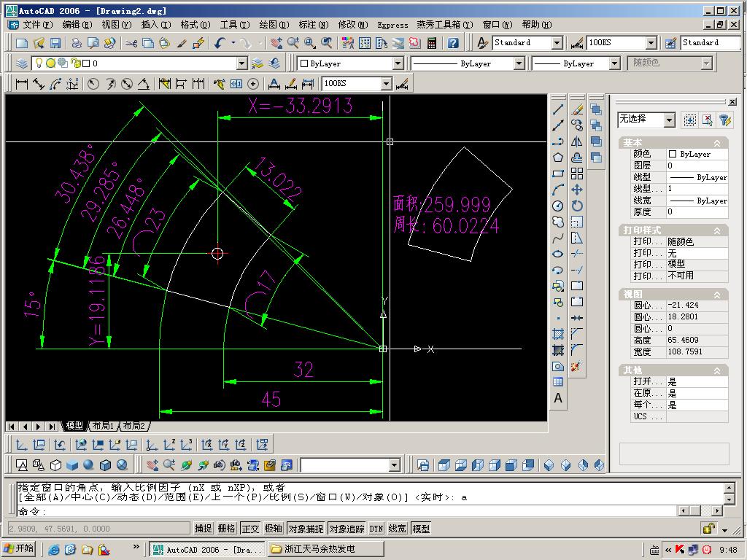The width and height of the screenshot is (747, 560).
Task: Select the Polygon draw tool
Action: tap(558, 157)
